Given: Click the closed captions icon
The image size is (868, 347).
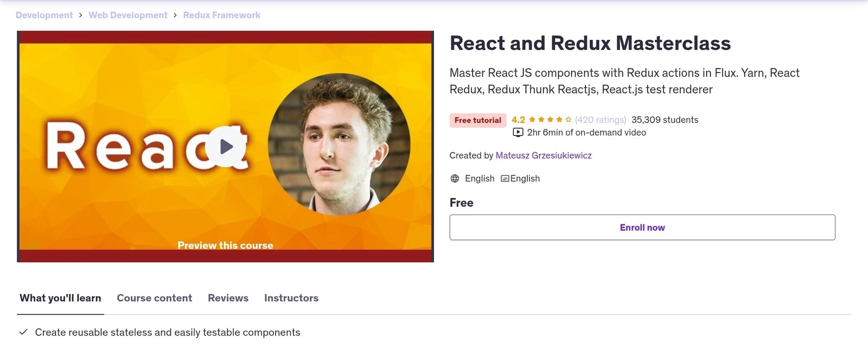Looking at the screenshot, I should (505, 179).
